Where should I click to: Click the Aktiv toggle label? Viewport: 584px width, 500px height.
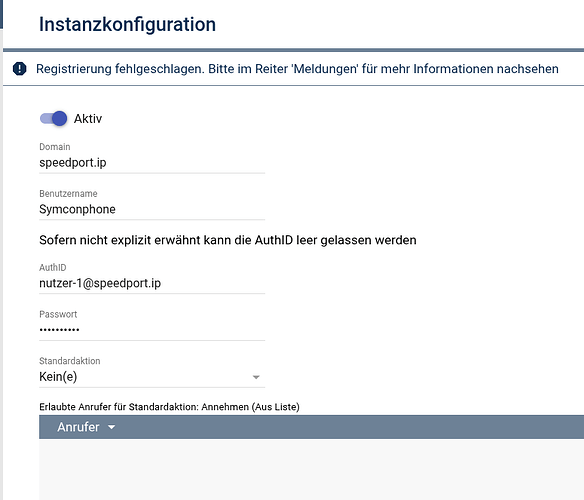(88, 119)
